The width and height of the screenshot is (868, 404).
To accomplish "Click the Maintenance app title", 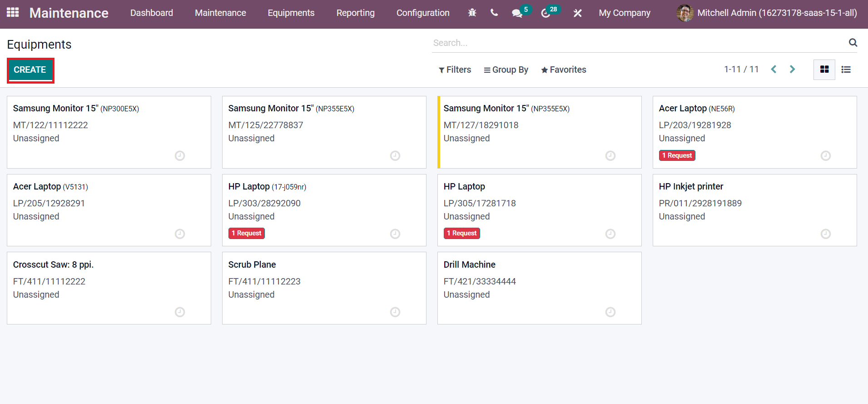I will pyautogui.click(x=69, y=13).
